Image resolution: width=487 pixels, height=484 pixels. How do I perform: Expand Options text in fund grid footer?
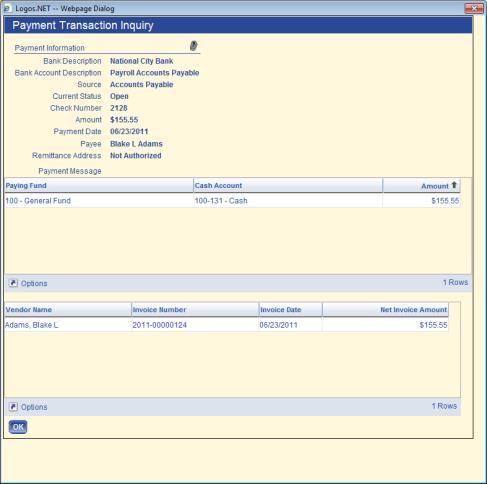coord(34,283)
